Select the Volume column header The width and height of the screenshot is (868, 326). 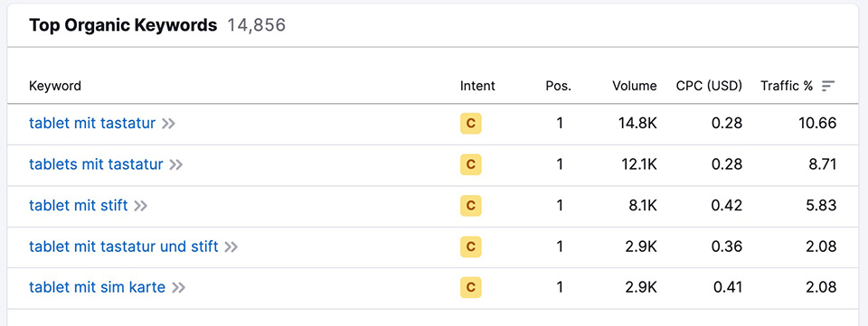coord(635,86)
